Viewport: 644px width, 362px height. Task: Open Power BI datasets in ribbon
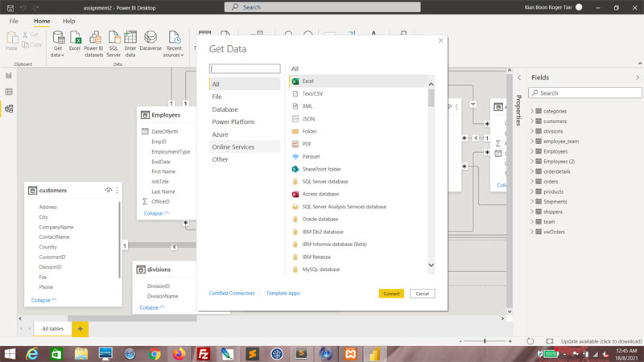[94, 44]
